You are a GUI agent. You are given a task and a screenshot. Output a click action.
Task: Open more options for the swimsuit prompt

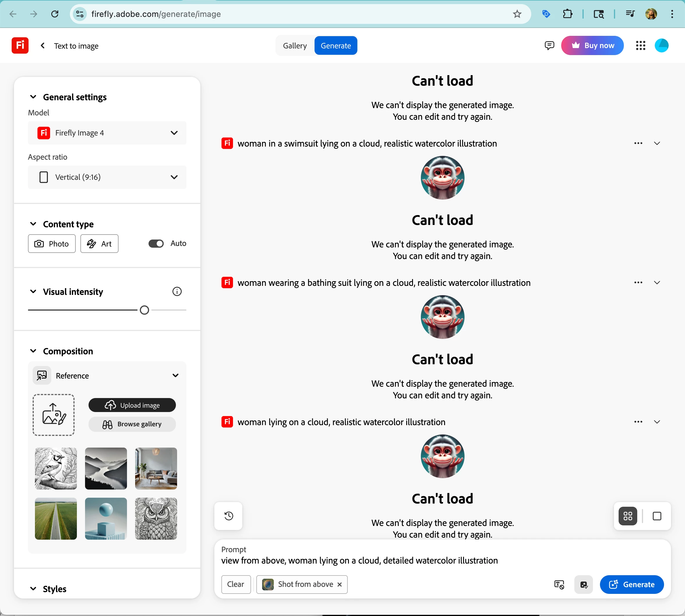(638, 143)
